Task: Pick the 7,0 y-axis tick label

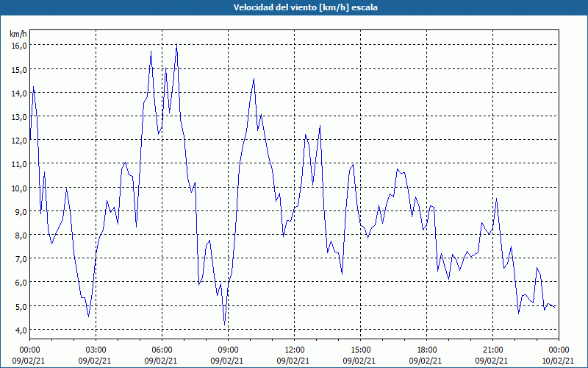Action: [21, 259]
